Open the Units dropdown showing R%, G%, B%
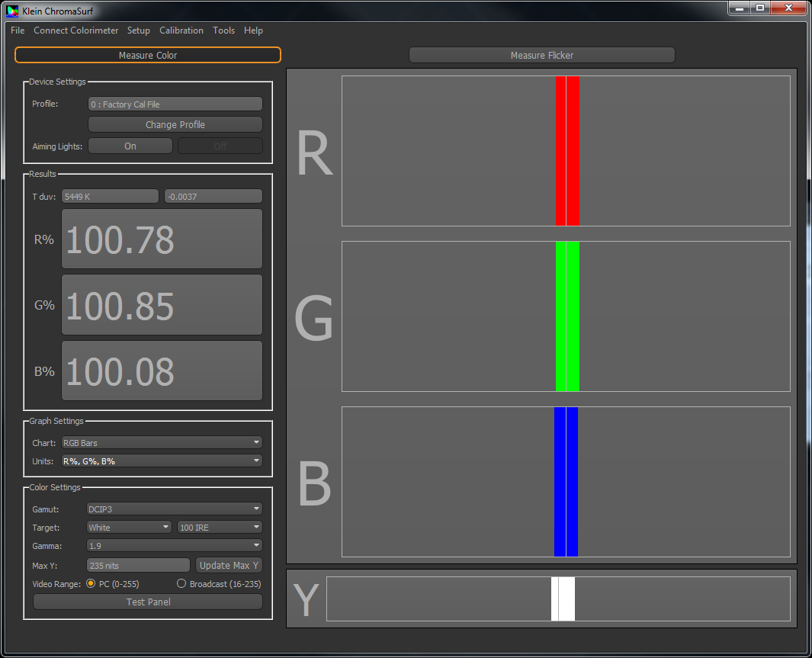Screen dimensions: 812x658 click(x=162, y=461)
